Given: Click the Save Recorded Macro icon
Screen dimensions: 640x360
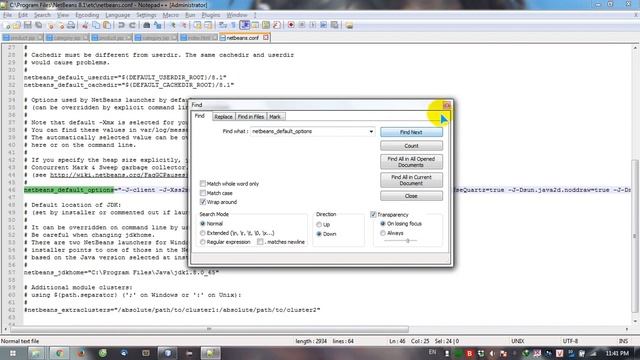Looking at the screenshot, I should pyautogui.click(x=335, y=25).
